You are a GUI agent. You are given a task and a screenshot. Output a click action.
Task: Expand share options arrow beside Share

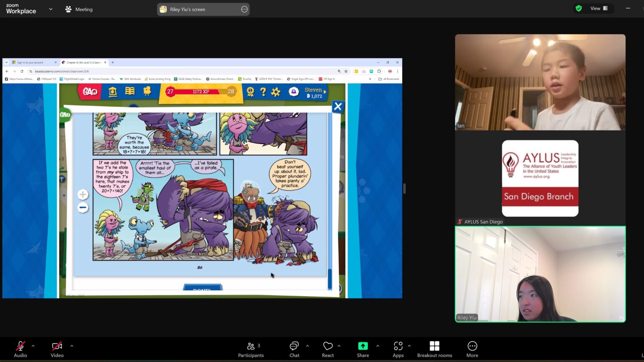377,346
